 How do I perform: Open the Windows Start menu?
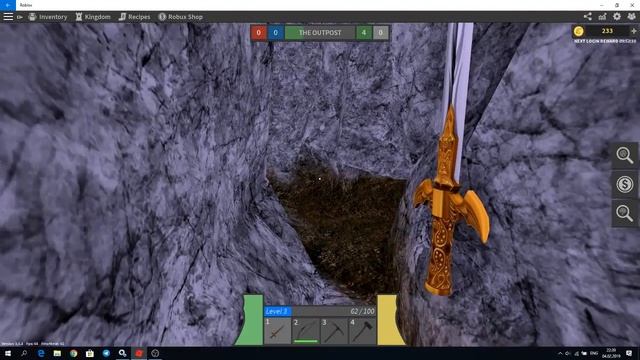tap(8, 353)
